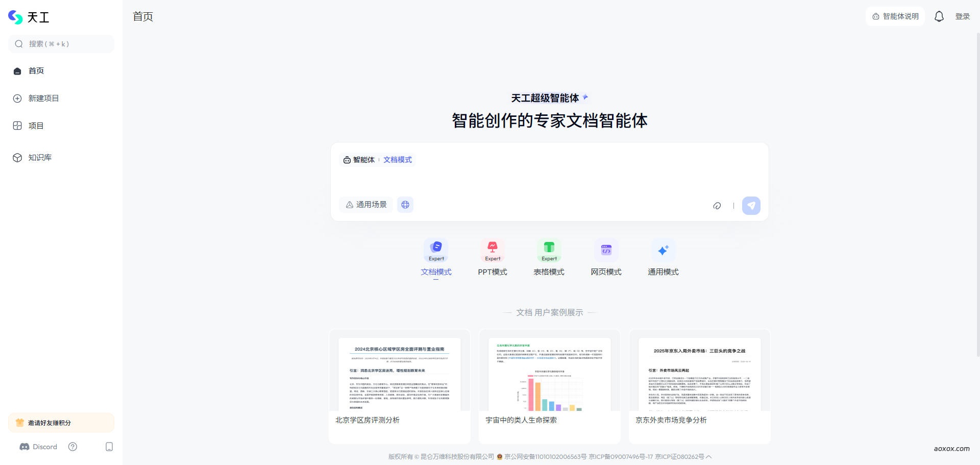Create a project via 新建项目
980x465 pixels.
click(x=61, y=99)
